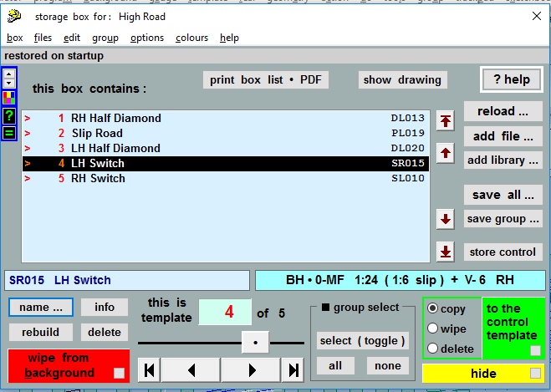Viewport: 551px width, 392px height.
Task: Click the template selection slider handle
Action: (255, 342)
